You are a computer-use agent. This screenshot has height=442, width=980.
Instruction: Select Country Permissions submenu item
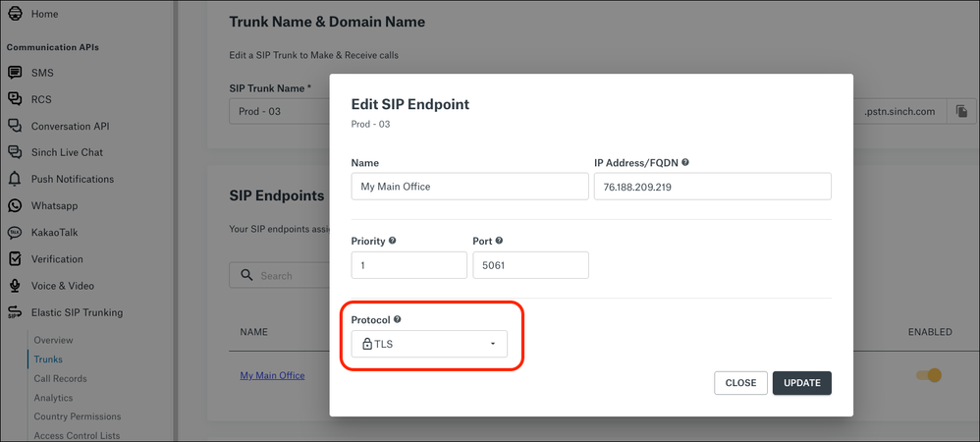[78, 416]
